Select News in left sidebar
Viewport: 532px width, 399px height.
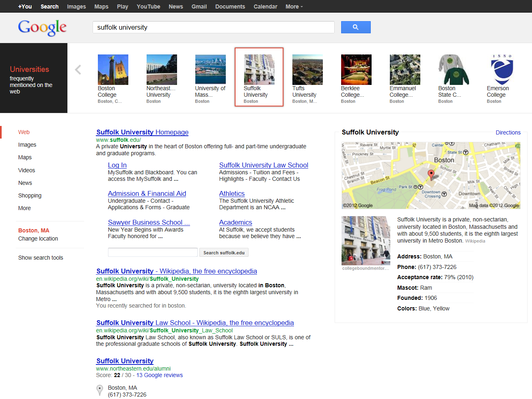25,183
